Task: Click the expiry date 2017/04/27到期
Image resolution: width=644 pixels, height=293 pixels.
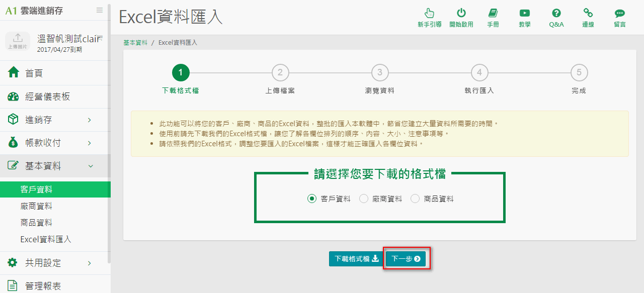Action: click(59, 50)
